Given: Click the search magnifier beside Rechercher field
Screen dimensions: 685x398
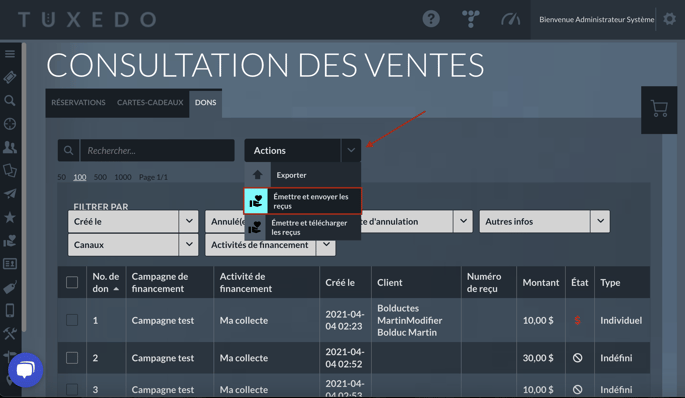Looking at the screenshot, I should pos(69,150).
